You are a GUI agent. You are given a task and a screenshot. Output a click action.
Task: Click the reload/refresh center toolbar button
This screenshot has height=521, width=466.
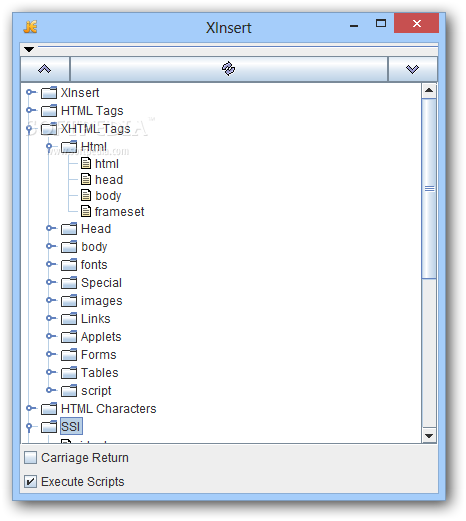point(229,69)
